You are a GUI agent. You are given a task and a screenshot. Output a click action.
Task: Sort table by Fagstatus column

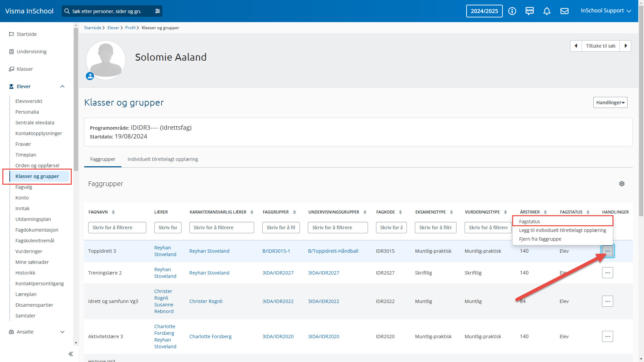pos(588,212)
